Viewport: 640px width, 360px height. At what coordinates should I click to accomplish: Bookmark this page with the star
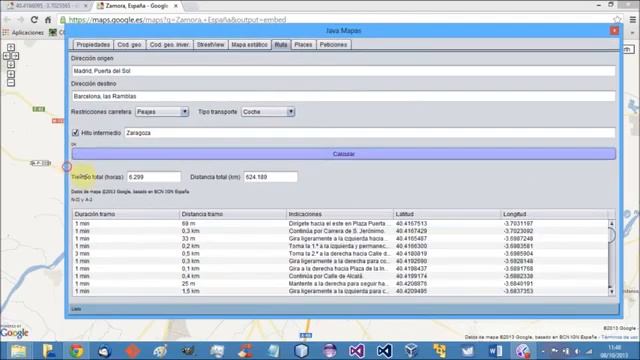617,20
